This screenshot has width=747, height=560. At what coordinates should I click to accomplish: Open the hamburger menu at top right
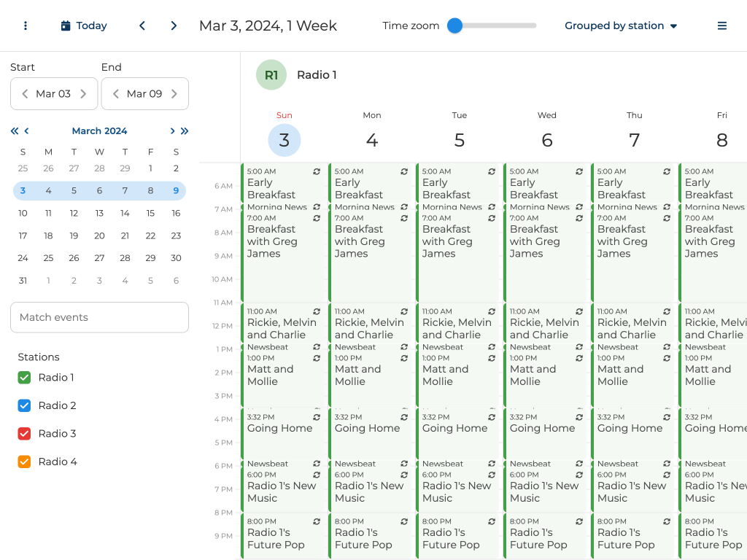point(721,26)
